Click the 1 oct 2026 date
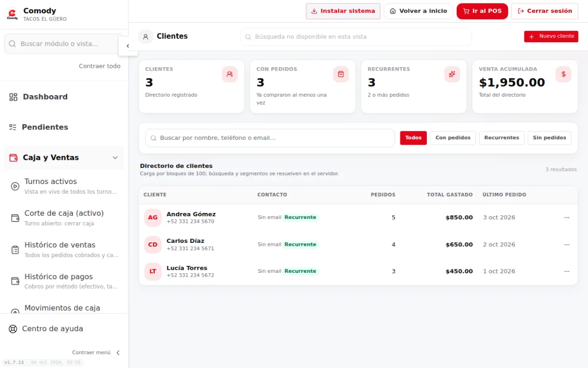The width and height of the screenshot is (588, 368). 499,271
